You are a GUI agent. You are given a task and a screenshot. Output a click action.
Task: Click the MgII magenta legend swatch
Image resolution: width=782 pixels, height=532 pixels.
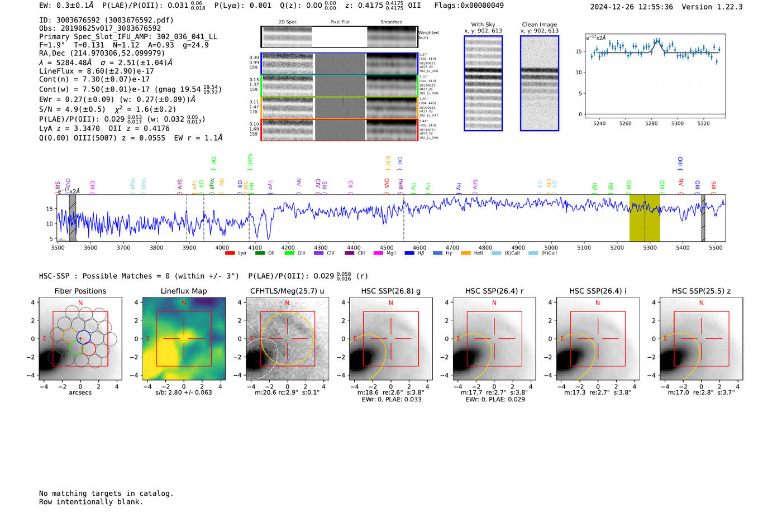click(379, 253)
